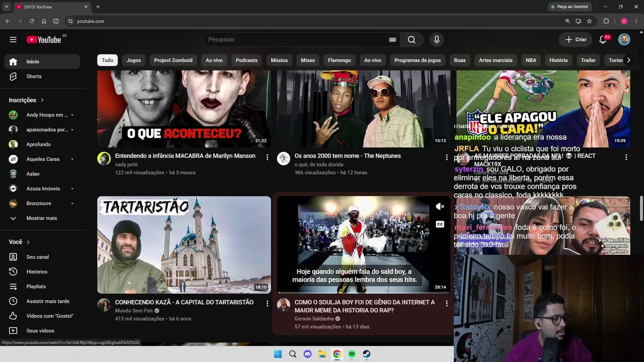Select the Artes marciais filter chip

tap(496, 60)
